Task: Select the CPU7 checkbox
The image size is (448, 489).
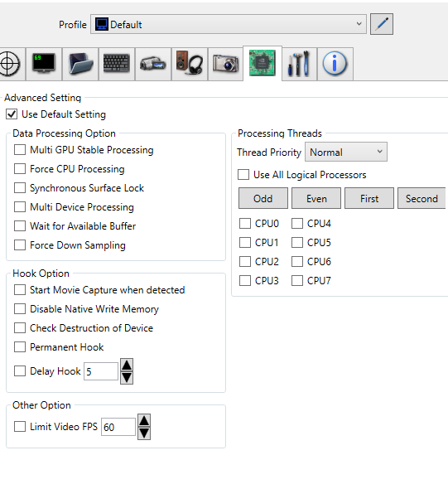Action: click(297, 281)
